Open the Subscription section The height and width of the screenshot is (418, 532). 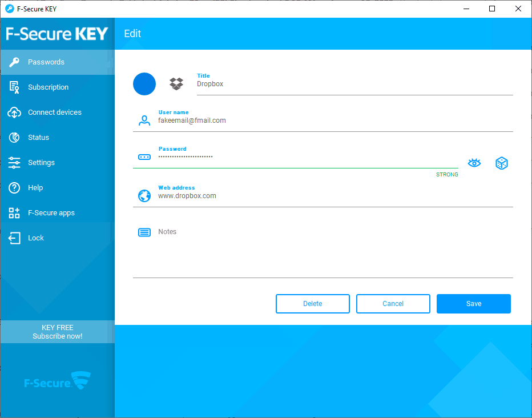coord(57,87)
